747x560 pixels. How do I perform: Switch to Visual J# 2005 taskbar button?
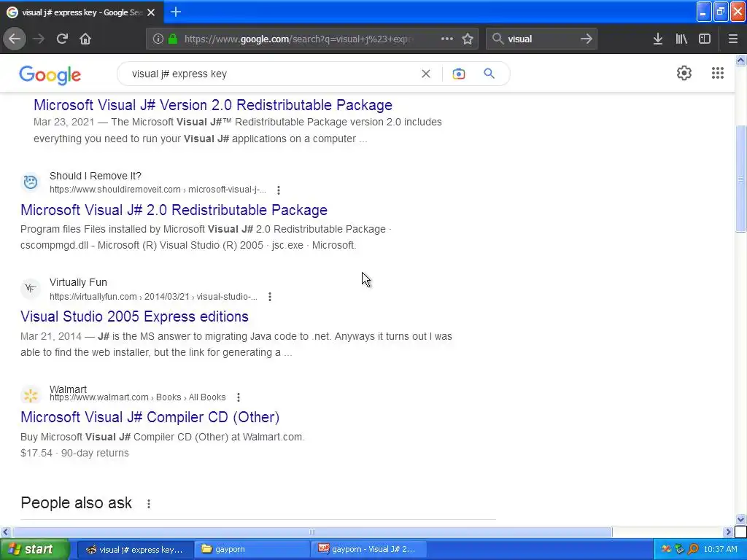[368, 549]
